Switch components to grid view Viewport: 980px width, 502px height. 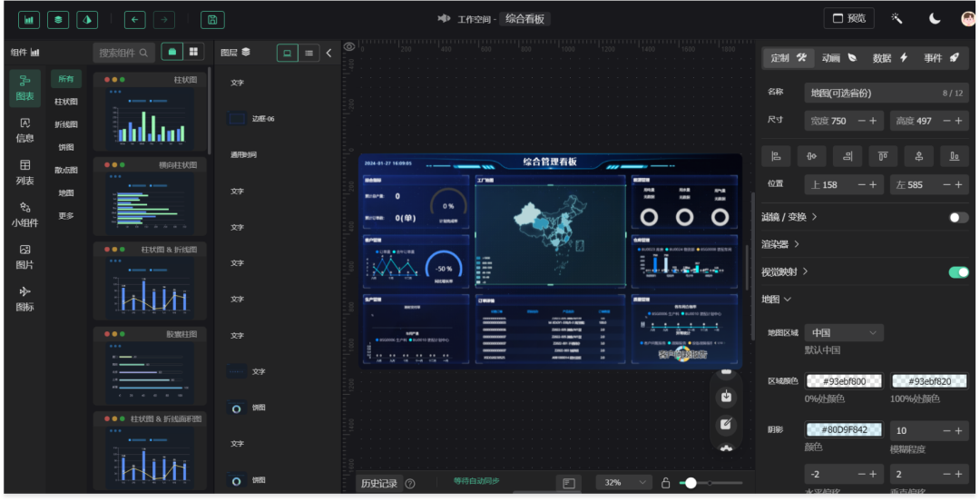pos(194,52)
